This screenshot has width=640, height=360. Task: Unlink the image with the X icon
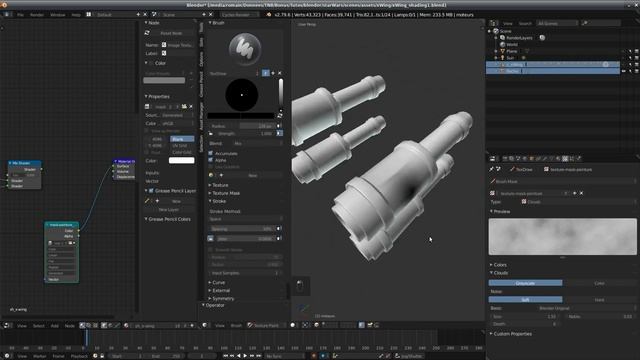[x=191, y=107]
